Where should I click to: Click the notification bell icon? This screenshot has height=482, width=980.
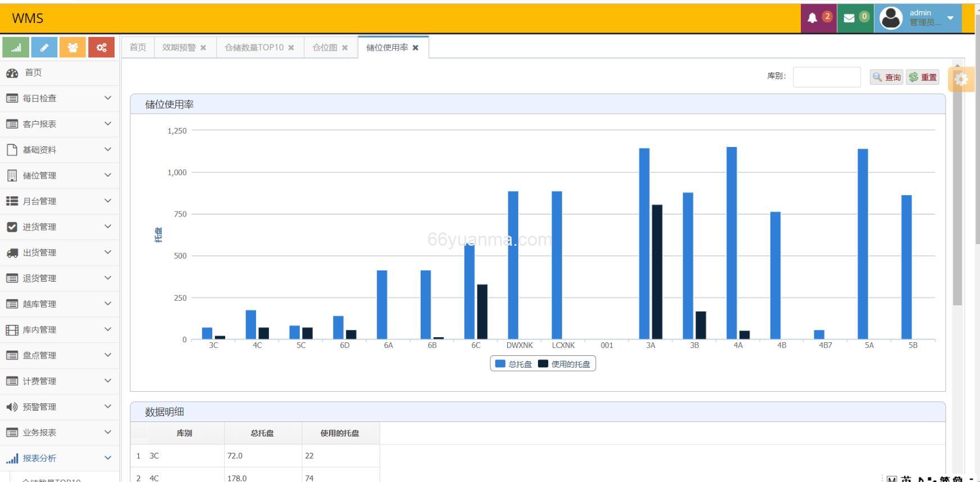pos(813,18)
